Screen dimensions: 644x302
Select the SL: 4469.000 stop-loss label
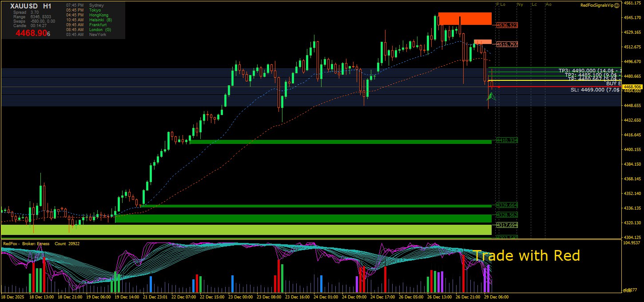(595, 90)
